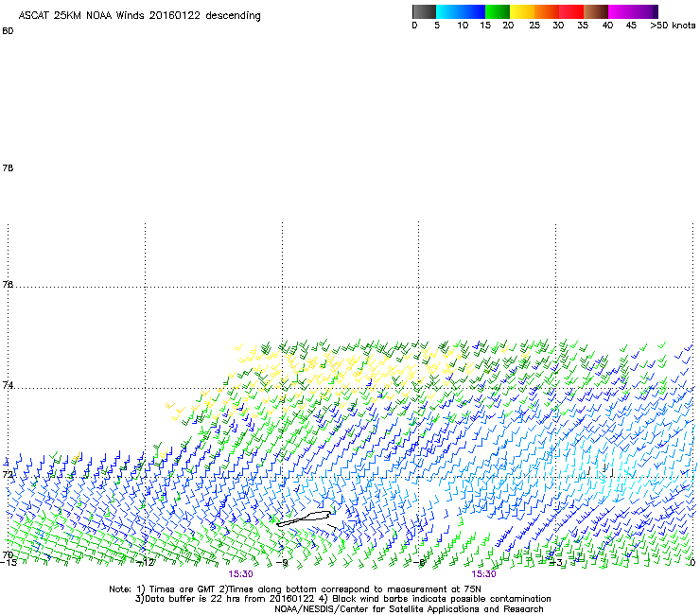Click the -3 longitude axis label
700x615 pixels.
(556, 563)
